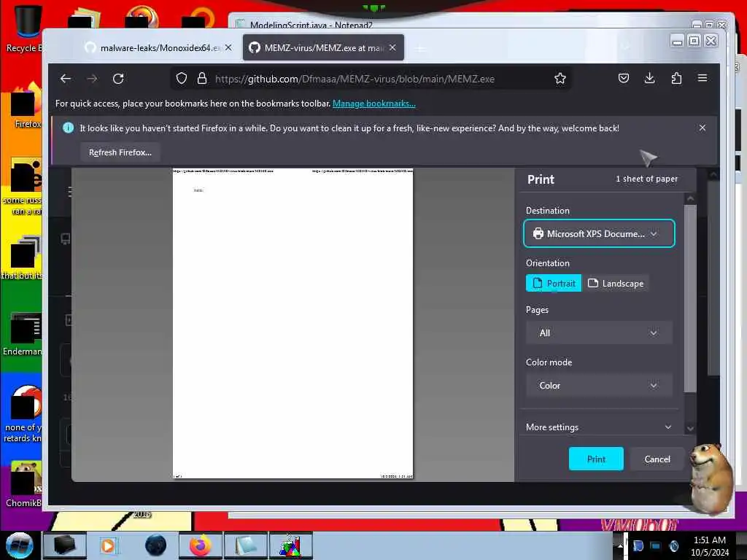
Task: Select Landscape orientation
Action: pos(616,283)
